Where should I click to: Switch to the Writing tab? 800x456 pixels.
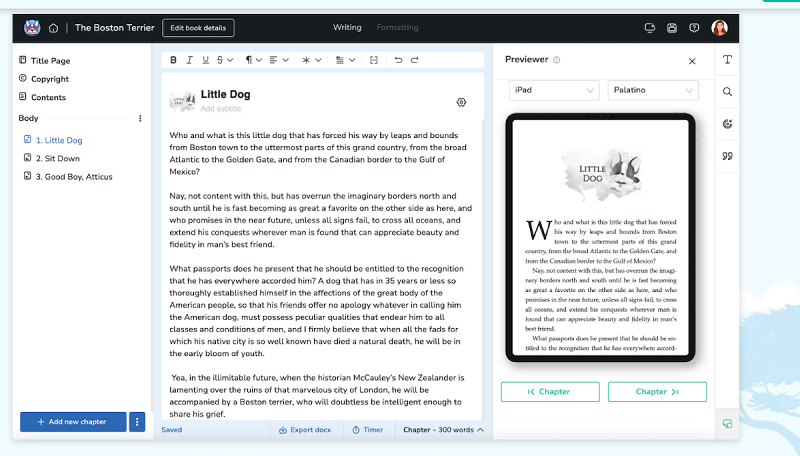347,28
